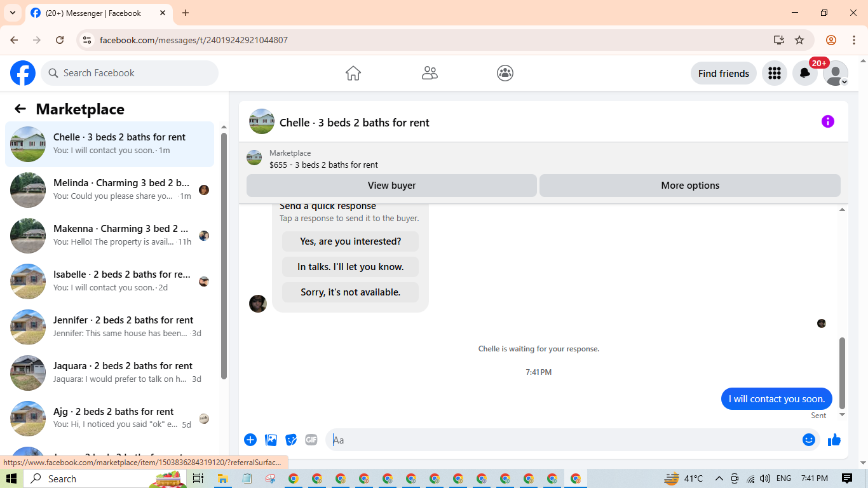The width and height of the screenshot is (868, 488).
Task: Open the Facebook menu grid icon
Action: coord(774,73)
